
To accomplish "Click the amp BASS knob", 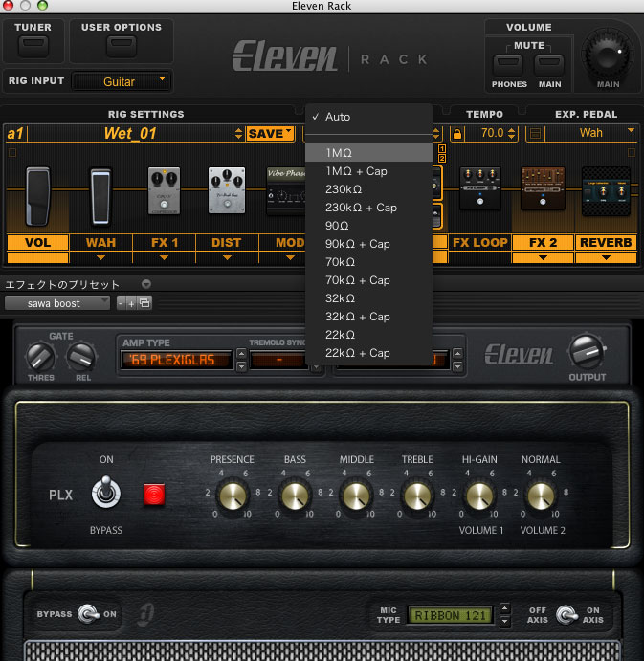I will click(x=294, y=496).
